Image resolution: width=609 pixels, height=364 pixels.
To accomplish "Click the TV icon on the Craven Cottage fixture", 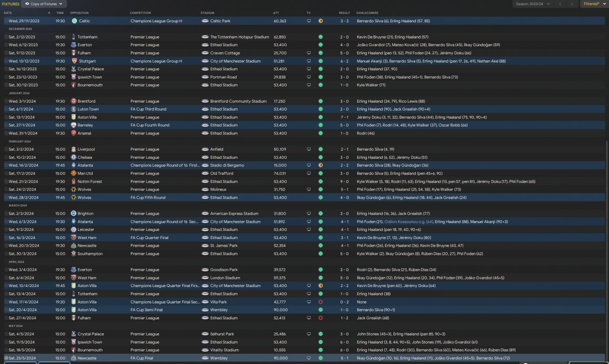I will coord(309,53).
